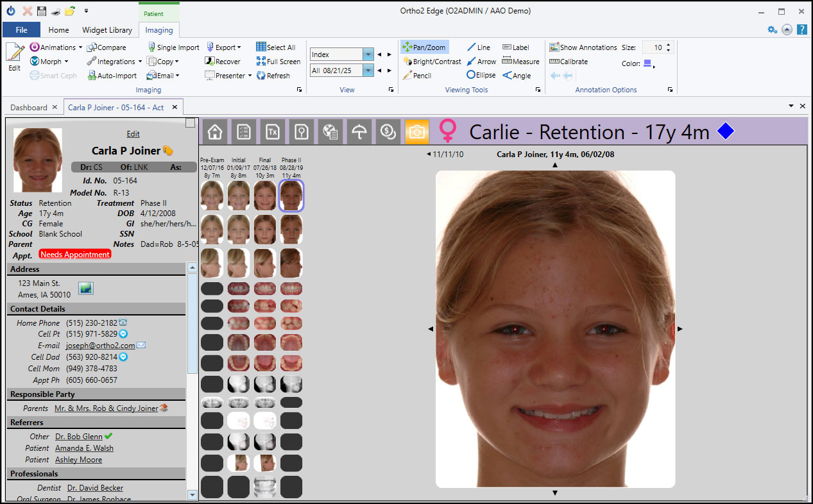
Task: Open the Bright/Contrast adjustment tool
Action: (x=432, y=62)
